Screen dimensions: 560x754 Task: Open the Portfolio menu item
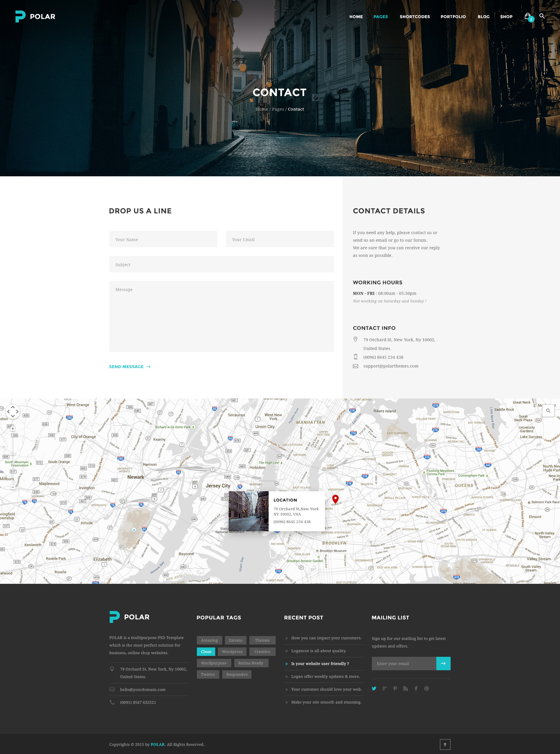click(x=453, y=17)
